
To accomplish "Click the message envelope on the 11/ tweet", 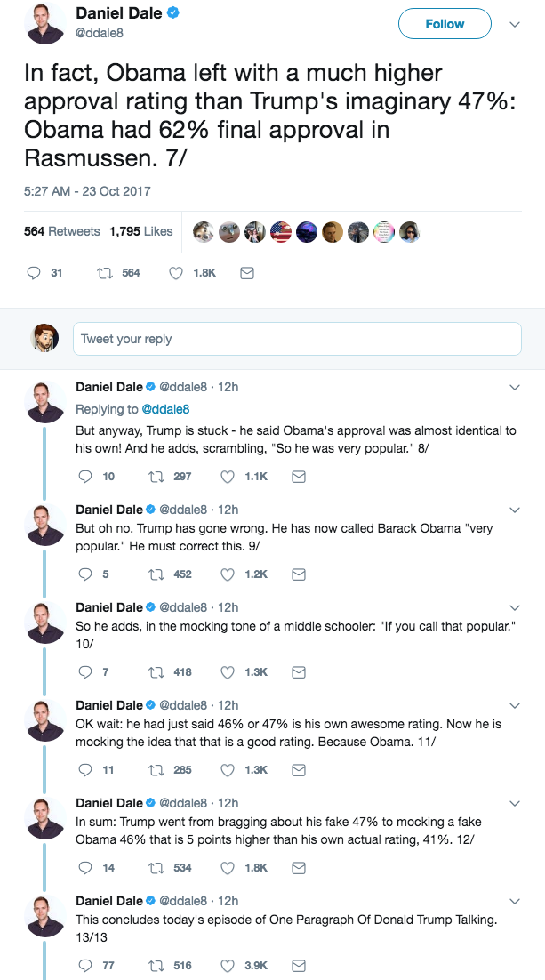I will 299,770.
